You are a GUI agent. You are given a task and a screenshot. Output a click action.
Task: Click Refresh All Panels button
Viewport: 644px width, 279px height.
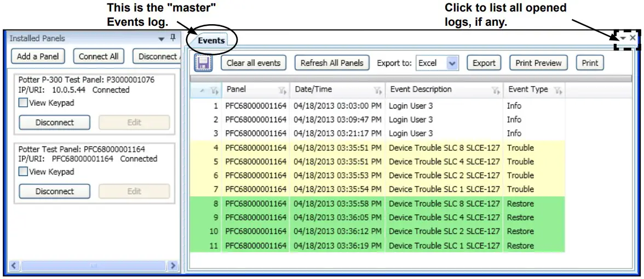(332, 63)
